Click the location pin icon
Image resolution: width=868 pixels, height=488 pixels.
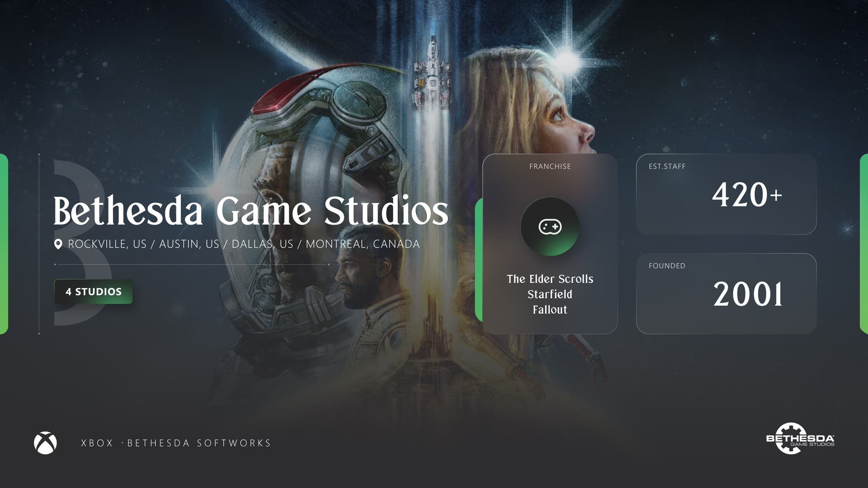tap(58, 244)
